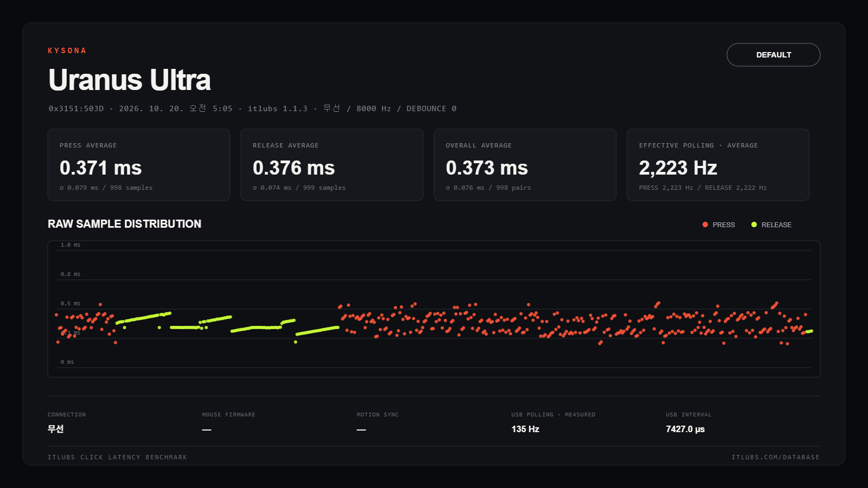Click the PRESS AVERAGE card label
This screenshot has height=488, width=868.
coord(88,145)
